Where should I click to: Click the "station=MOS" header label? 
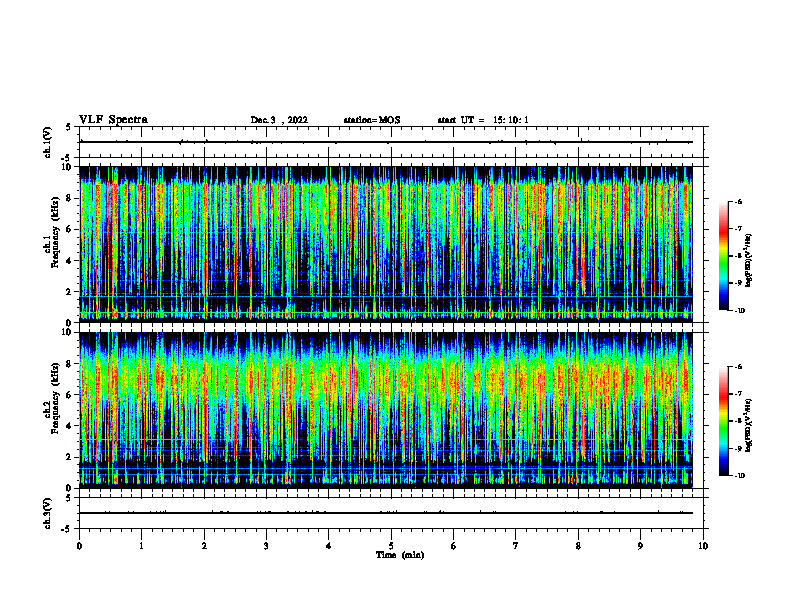pos(372,120)
